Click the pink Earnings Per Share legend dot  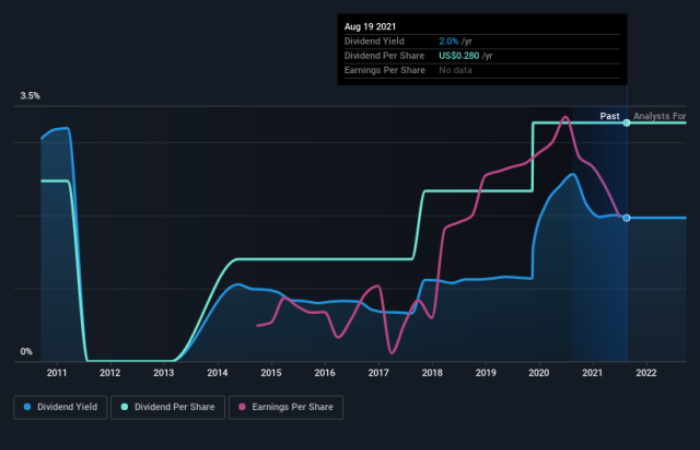pos(242,407)
